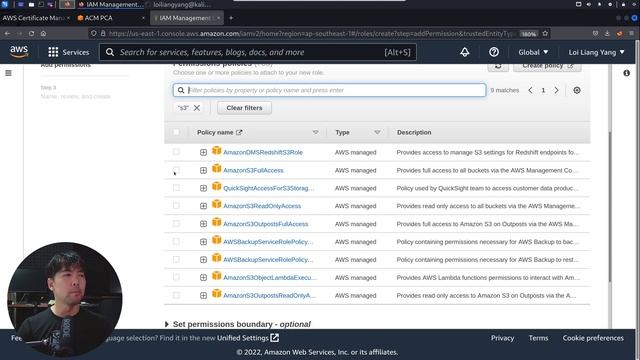Sort by the Policy name column arrow
Viewport: 640px width, 360px height.
tap(316, 132)
